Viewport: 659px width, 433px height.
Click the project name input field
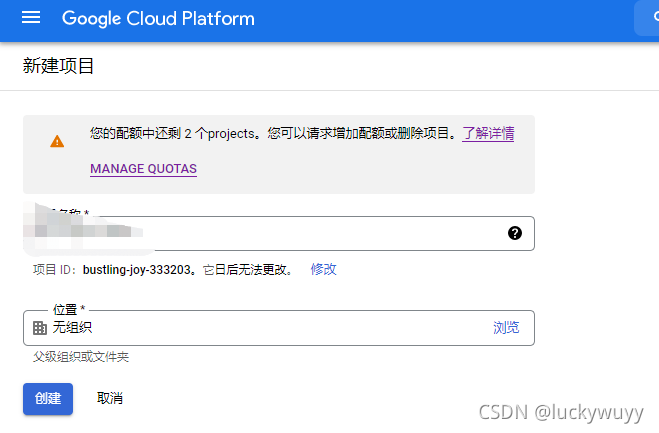(x=279, y=233)
